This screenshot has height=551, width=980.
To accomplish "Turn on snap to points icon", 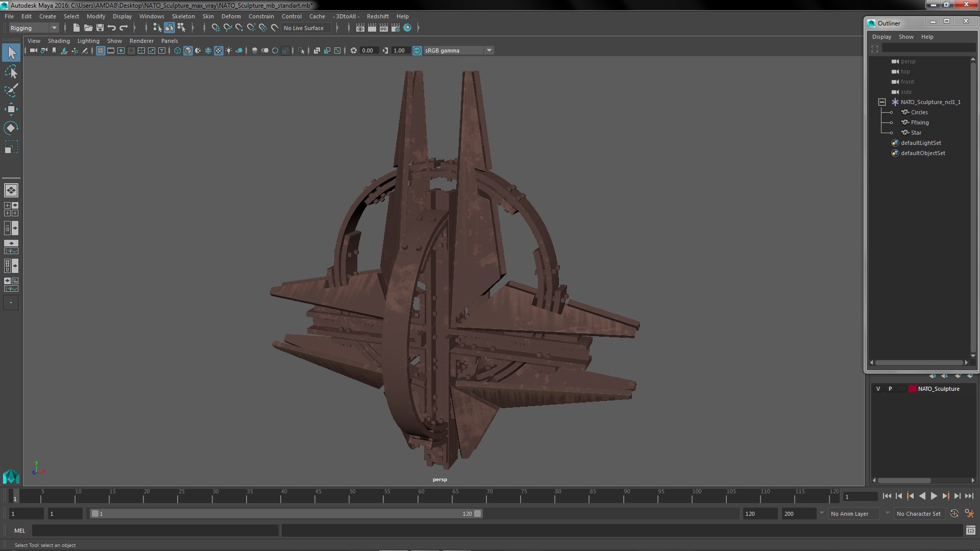I will [239, 28].
